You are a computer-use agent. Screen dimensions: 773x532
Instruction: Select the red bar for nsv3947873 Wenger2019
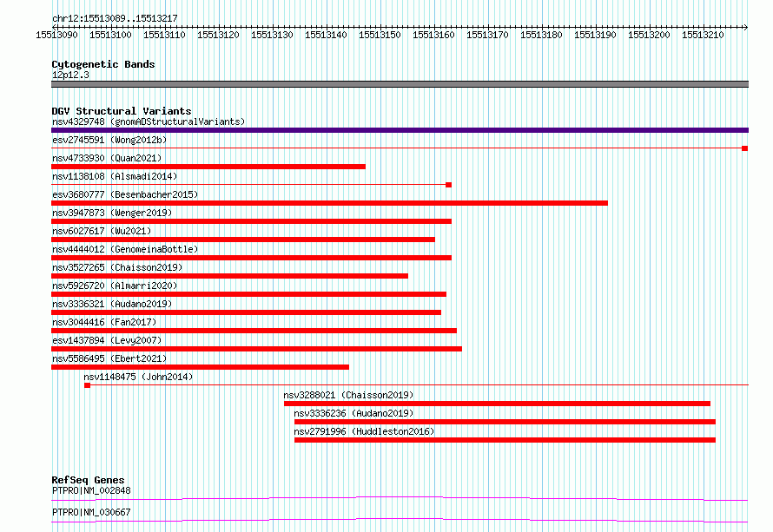[x=251, y=221]
